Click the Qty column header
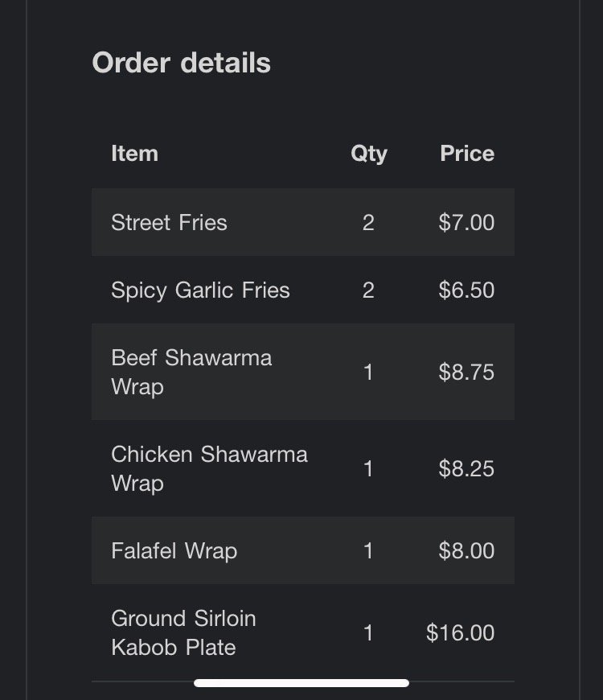Viewport: 603px width, 700px height. click(368, 154)
